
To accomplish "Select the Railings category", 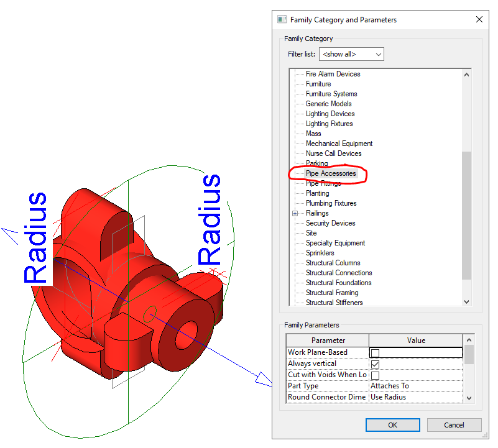I will [317, 213].
